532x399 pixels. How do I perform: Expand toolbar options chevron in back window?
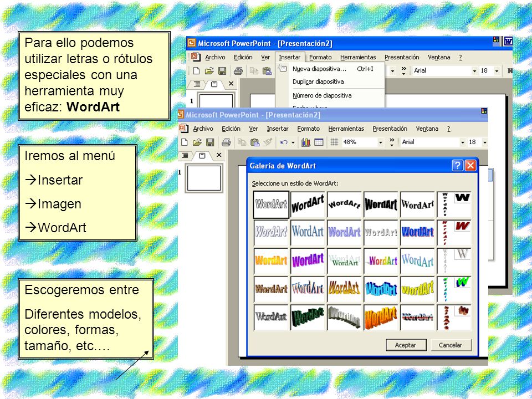tap(404, 70)
